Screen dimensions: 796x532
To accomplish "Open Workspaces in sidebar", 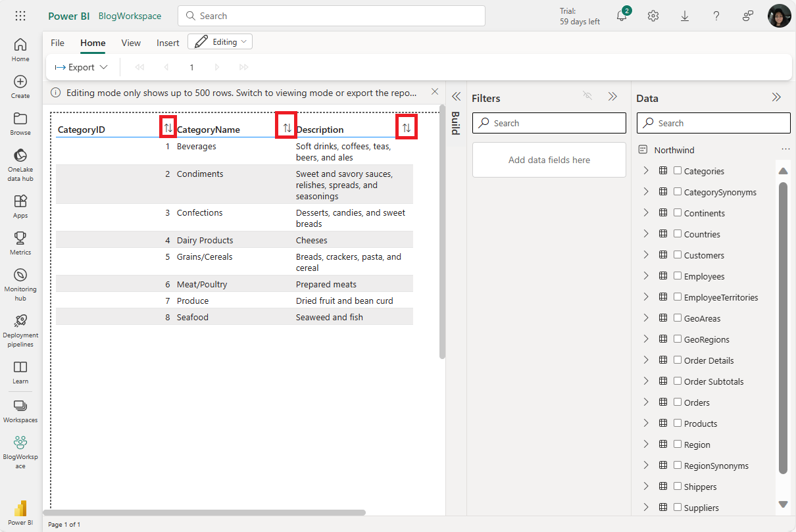I will tap(20, 411).
